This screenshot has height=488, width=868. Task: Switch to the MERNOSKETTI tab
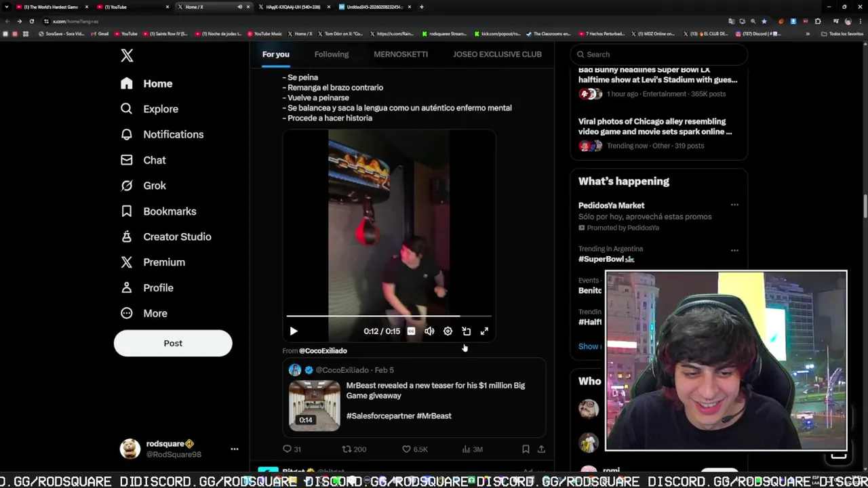(401, 54)
